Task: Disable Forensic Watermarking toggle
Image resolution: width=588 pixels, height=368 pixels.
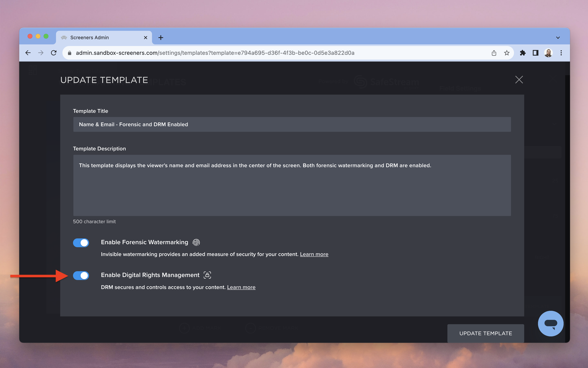Action: pyautogui.click(x=81, y=243)
